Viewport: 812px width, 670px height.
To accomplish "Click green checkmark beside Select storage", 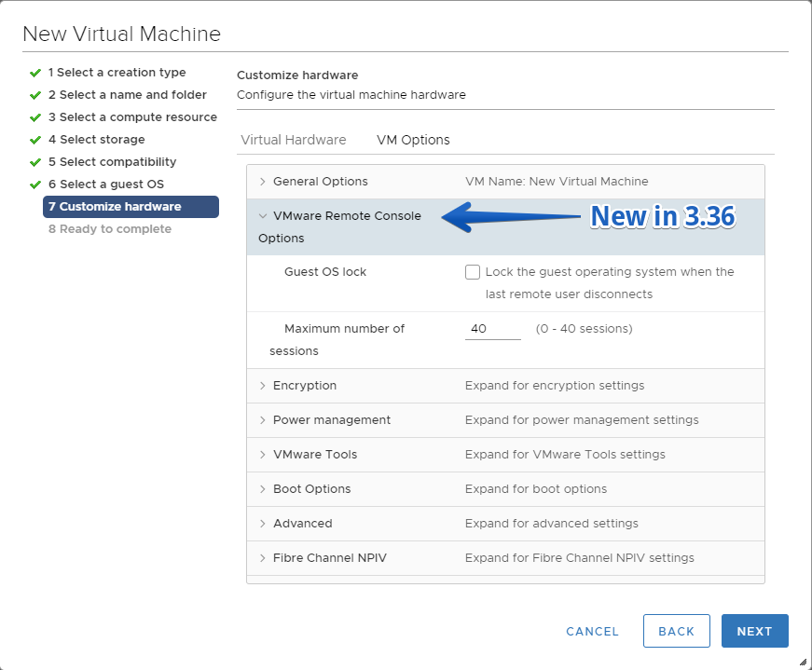I will coord(35,140).
